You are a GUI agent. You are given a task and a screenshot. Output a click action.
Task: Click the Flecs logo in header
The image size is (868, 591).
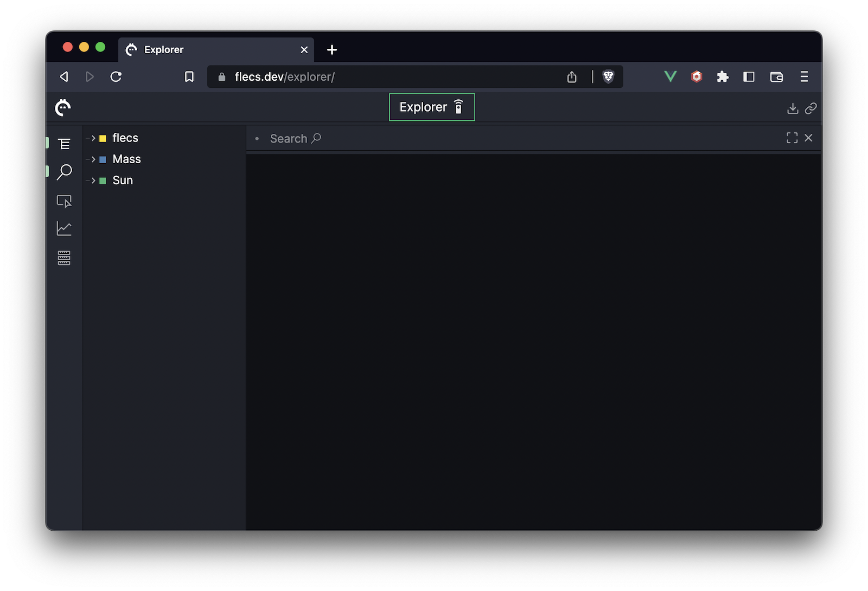tap(63, 108)
